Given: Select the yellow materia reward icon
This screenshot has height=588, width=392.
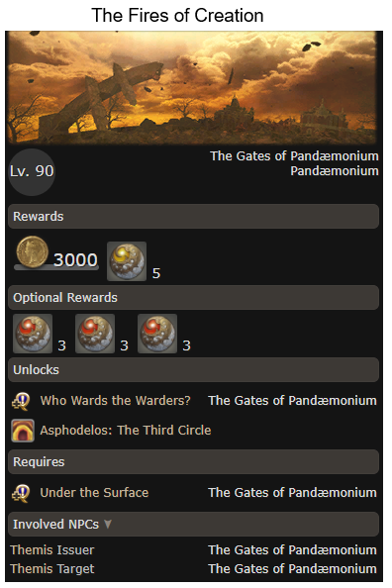Looking at the screenshot, I should (x=127, y=261).
